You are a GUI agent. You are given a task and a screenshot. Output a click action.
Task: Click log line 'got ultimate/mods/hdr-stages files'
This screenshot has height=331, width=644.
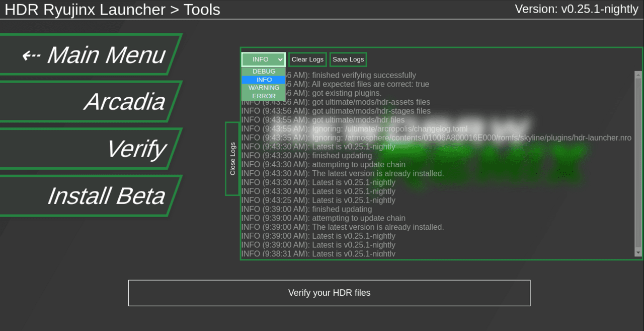[x=336, y=111]
